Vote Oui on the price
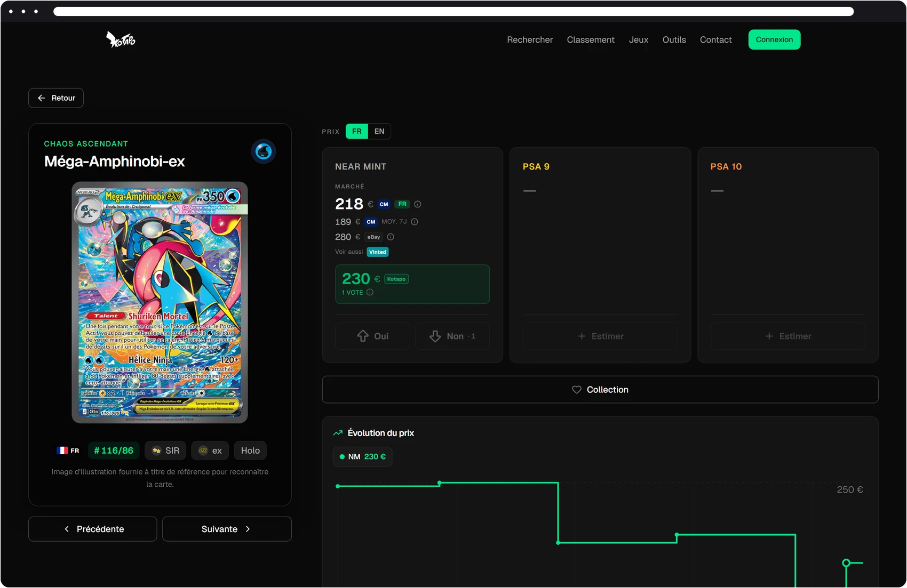Viewport: 907px width, 588px height. coord(372,336)
